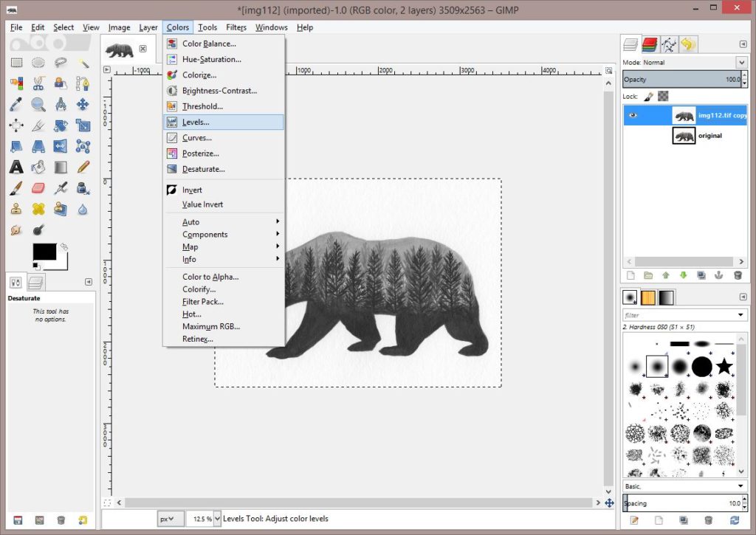This screenshot has height=535, width=756.
Task: Select the Crop tool
Action: coord(38,125)
